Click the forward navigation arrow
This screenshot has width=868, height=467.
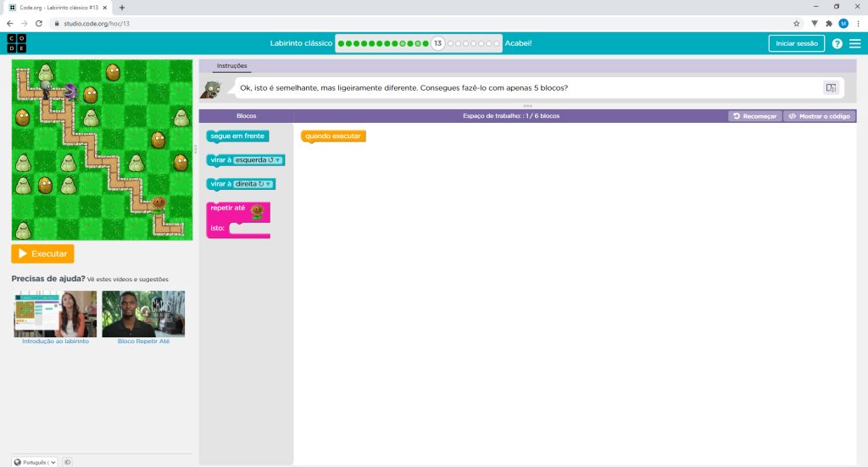point(25,23)
